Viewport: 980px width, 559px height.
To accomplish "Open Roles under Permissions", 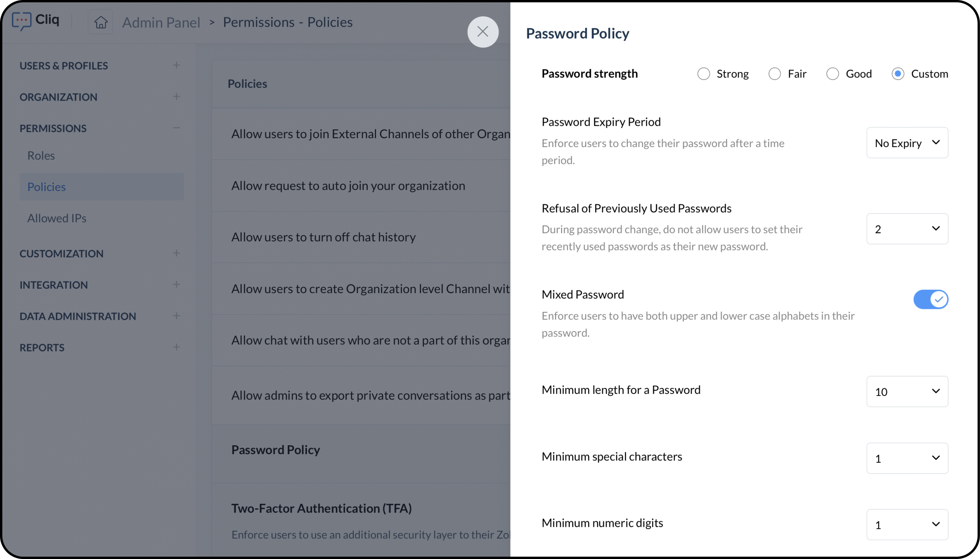I will point(41,156).
